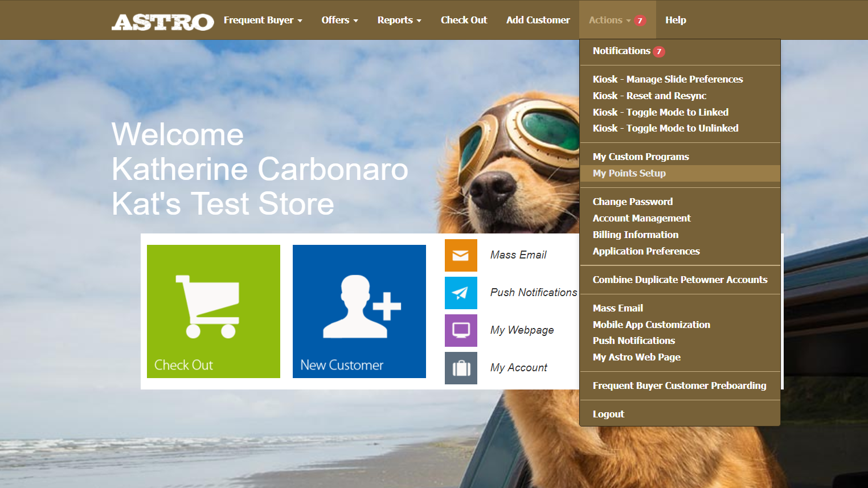Click the My Webpage dashboard link
868x488 pixels.
point(522,330)
